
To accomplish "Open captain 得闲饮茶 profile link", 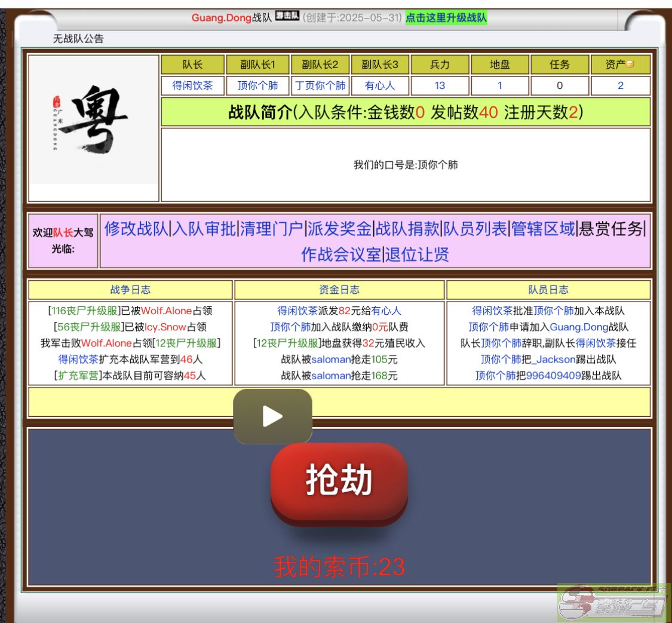I will pyautogui.click(x=192, y=85).
